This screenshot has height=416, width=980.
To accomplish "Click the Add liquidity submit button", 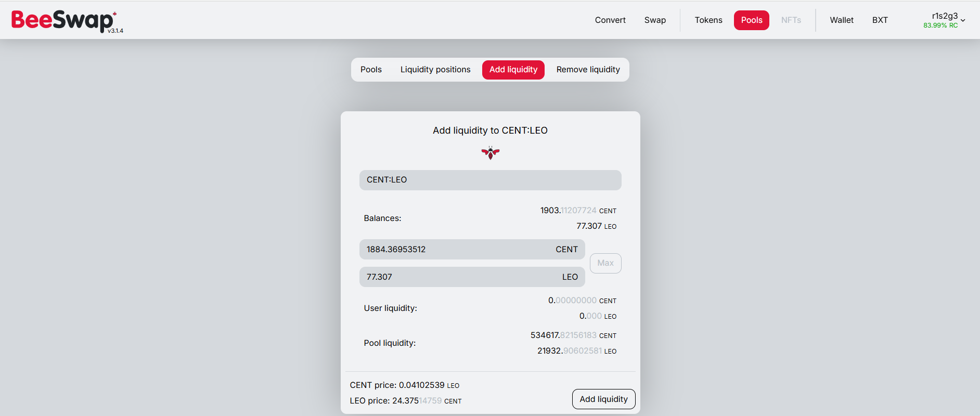I will click(x=603, y=399).
